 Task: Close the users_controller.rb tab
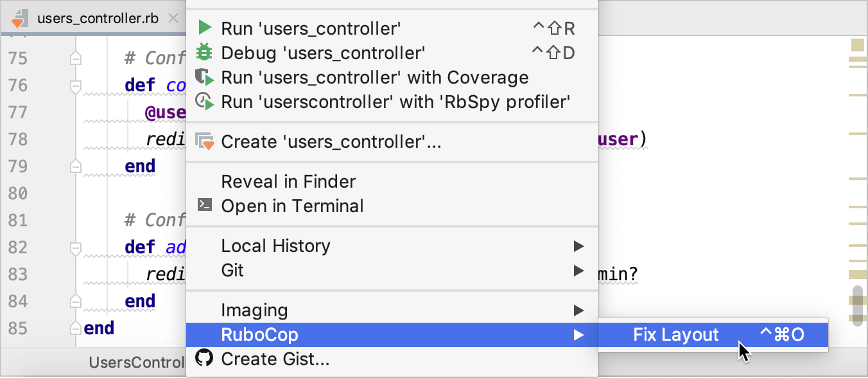pos(173,18)
